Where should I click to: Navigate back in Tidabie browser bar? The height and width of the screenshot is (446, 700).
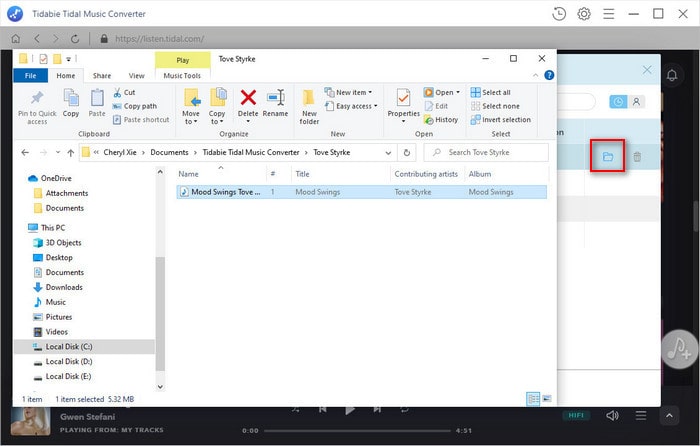click(37, 39)
